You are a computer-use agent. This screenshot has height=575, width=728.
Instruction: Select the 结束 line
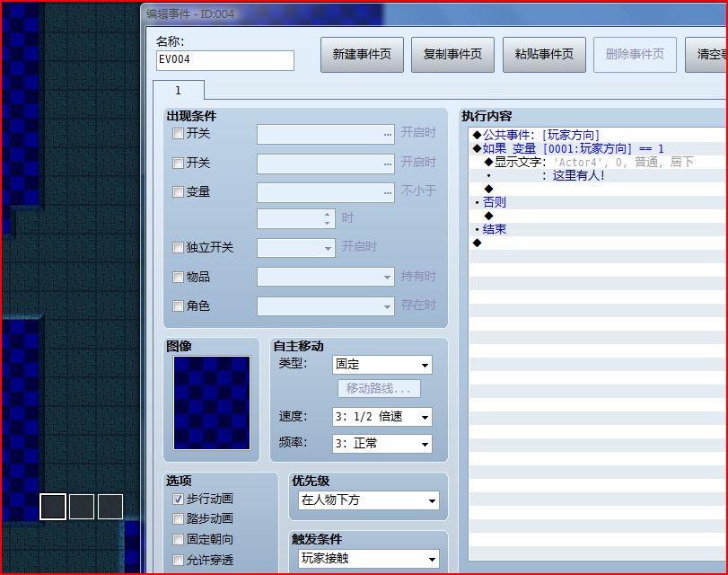click(x=598, y=229)
